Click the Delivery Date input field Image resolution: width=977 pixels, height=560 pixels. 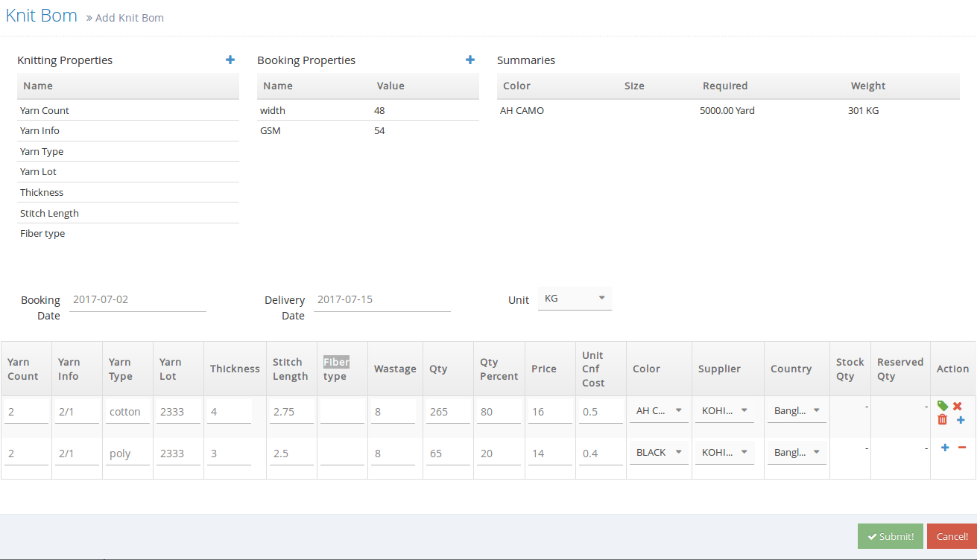[382, 300]
